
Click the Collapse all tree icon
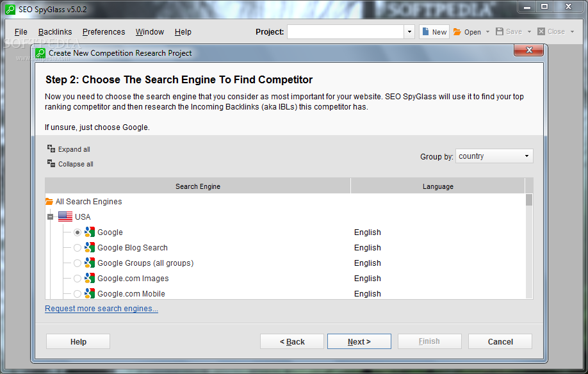[51, 163]
